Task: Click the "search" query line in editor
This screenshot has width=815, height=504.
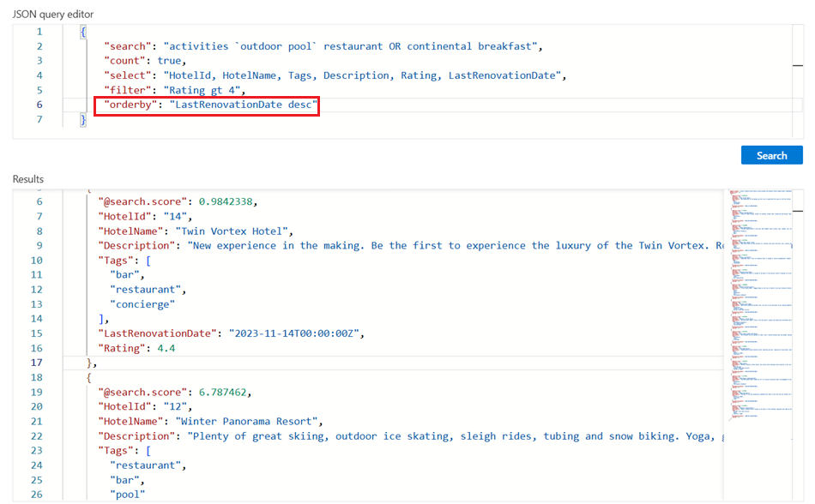Action: click(323, 46)
